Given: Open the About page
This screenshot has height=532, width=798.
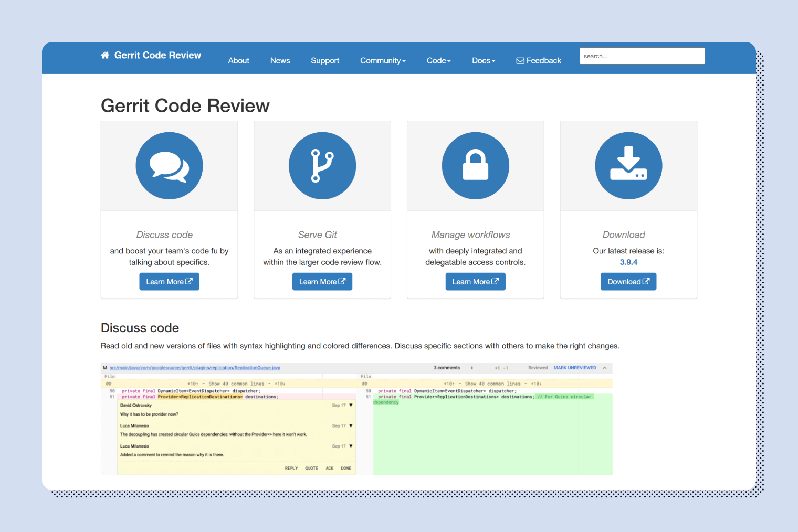Looking at the screenshot, I should pyautogui.click(x=238, y=60).
